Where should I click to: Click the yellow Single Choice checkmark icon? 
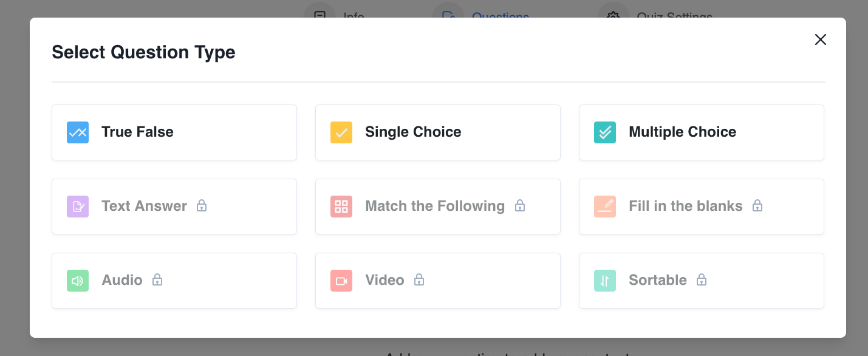point(341,132)
